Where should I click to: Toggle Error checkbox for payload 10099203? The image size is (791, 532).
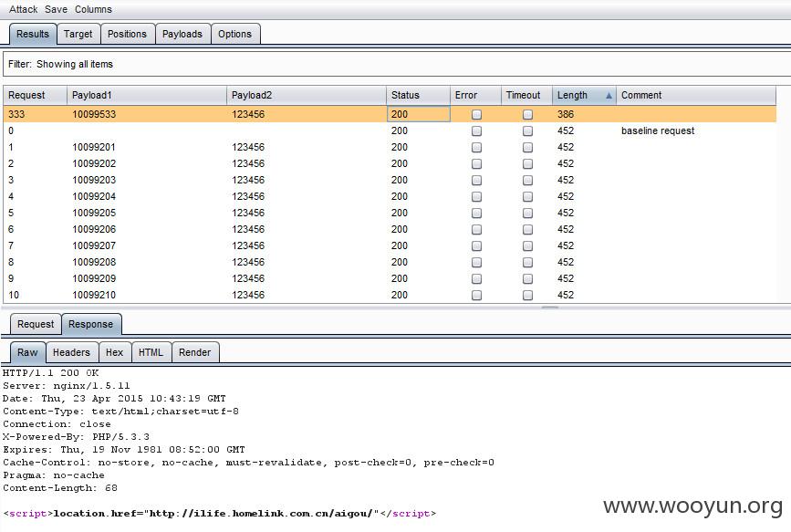(x=476, y=180)
